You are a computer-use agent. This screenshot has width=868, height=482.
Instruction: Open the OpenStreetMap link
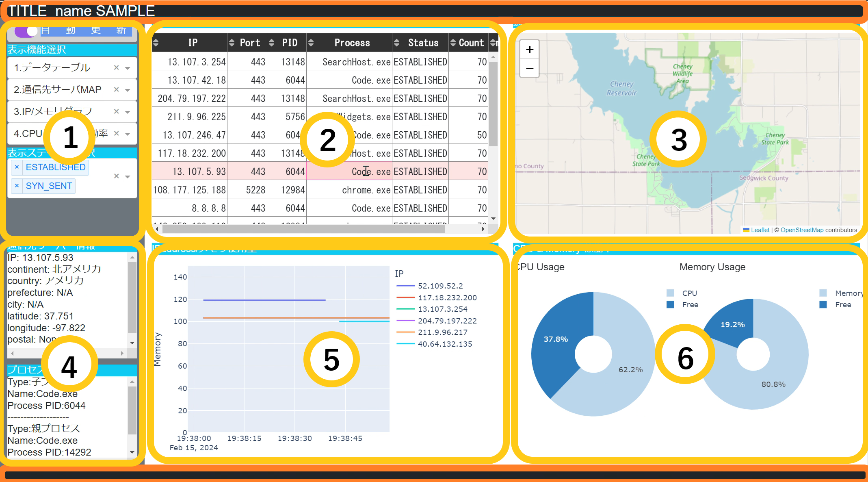[x=801, y=230]
